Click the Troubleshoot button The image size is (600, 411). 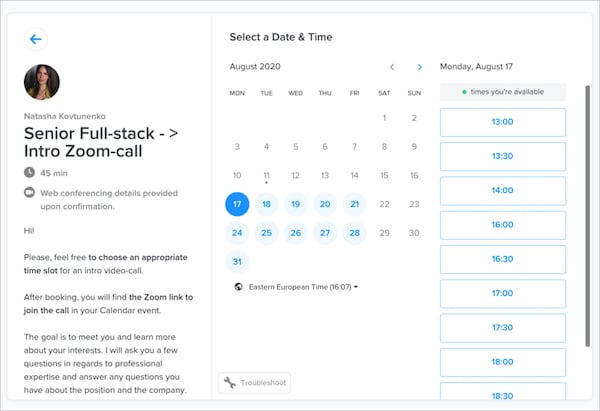click(254, 382)
